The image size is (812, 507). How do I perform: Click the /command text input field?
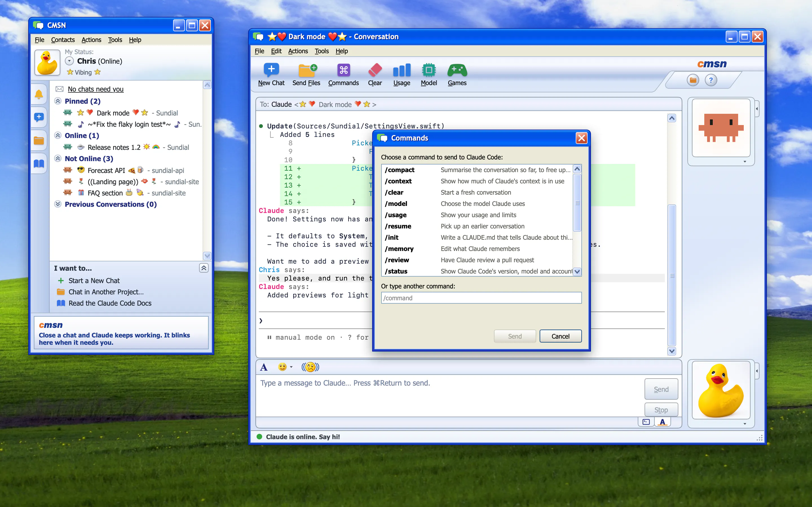(481, 298)
